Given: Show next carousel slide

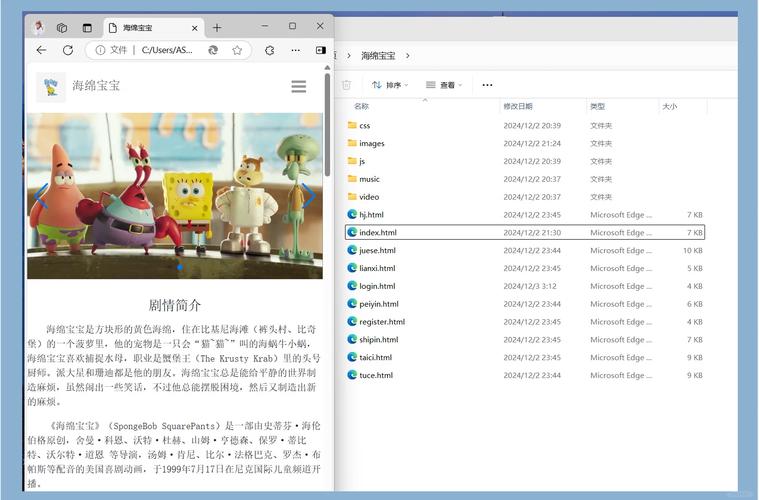Looking at the screenshot, I should click(x=308, y=196).
